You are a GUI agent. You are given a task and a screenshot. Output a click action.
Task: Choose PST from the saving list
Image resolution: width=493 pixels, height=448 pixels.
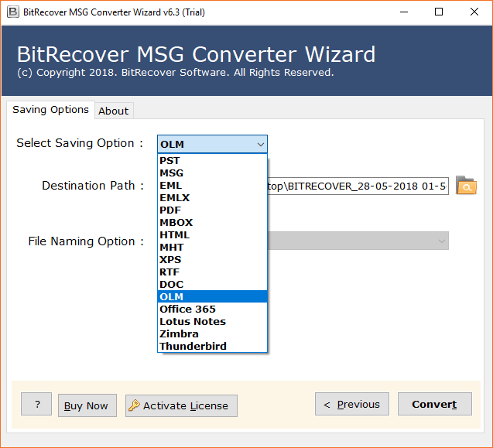(212, 161)
